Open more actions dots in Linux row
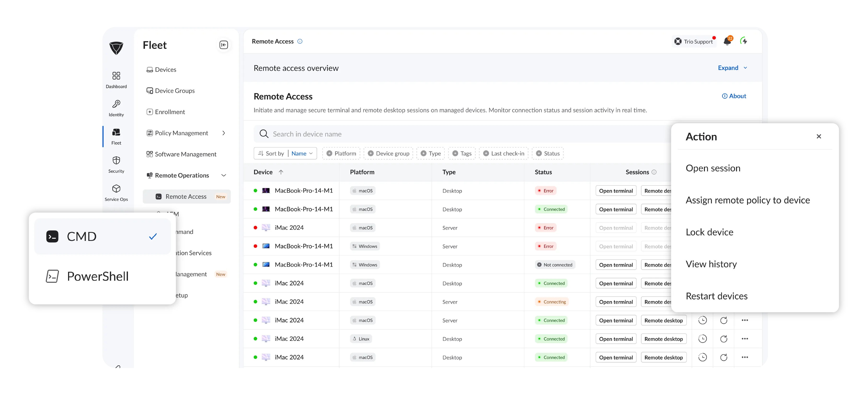Viewport: 868px width, 395px height. [745, 339]
